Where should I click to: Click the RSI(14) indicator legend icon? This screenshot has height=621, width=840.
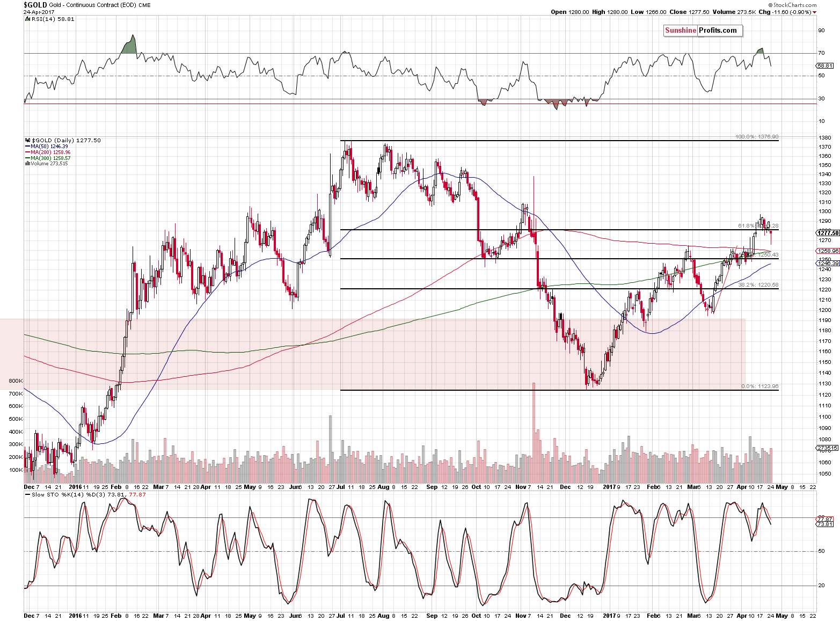pyautogui.click(x=27, y=19)
